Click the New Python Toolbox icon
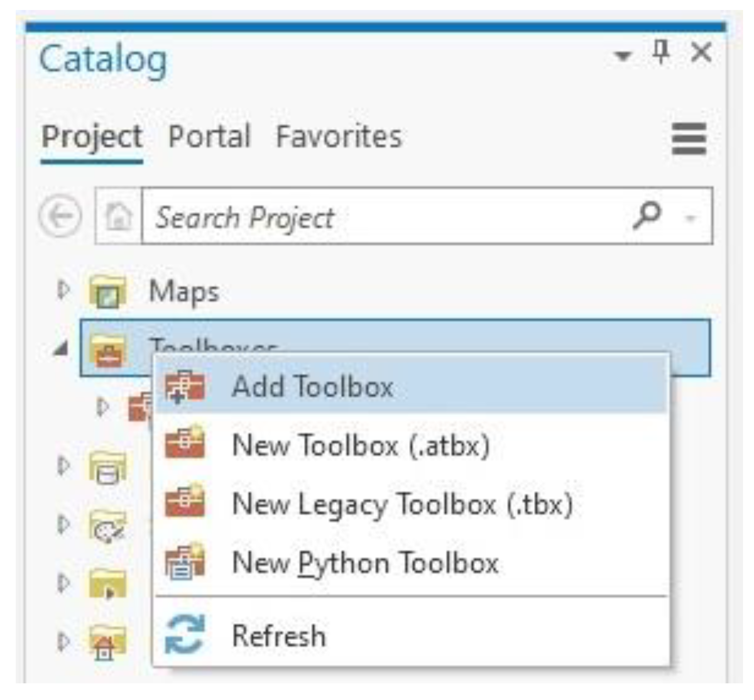754x700 pixels. (184, 562)
